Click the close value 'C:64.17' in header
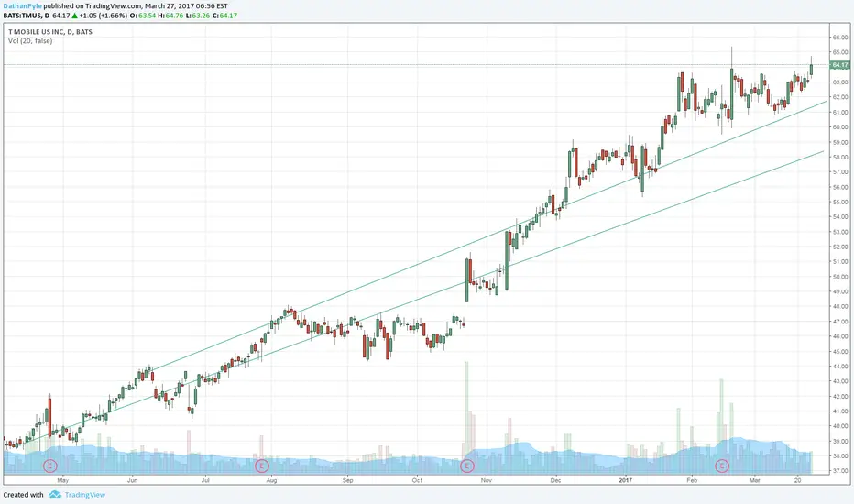This screenshot has height=504, width=854. tap(224, 16)
